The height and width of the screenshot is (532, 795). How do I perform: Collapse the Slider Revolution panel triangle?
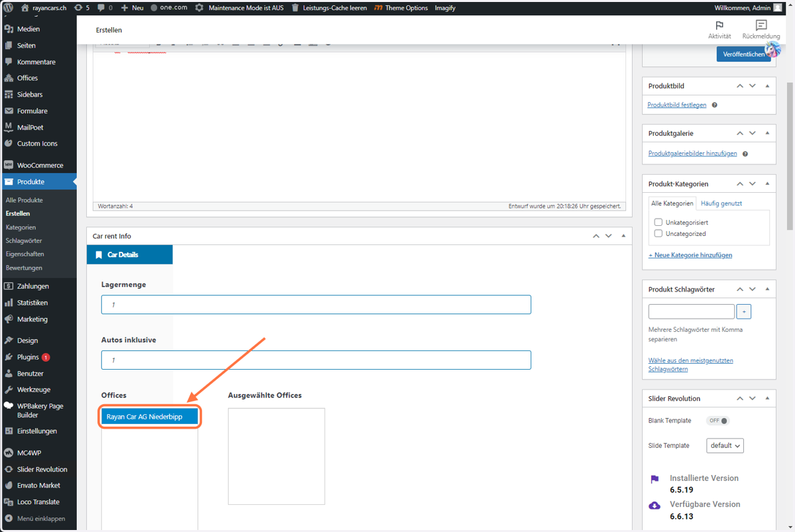point(767,398)
